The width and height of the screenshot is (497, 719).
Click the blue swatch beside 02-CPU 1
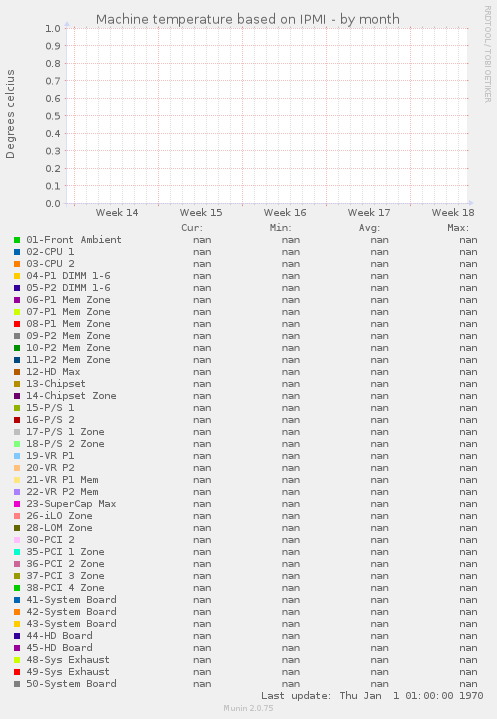tap(17, 252)
